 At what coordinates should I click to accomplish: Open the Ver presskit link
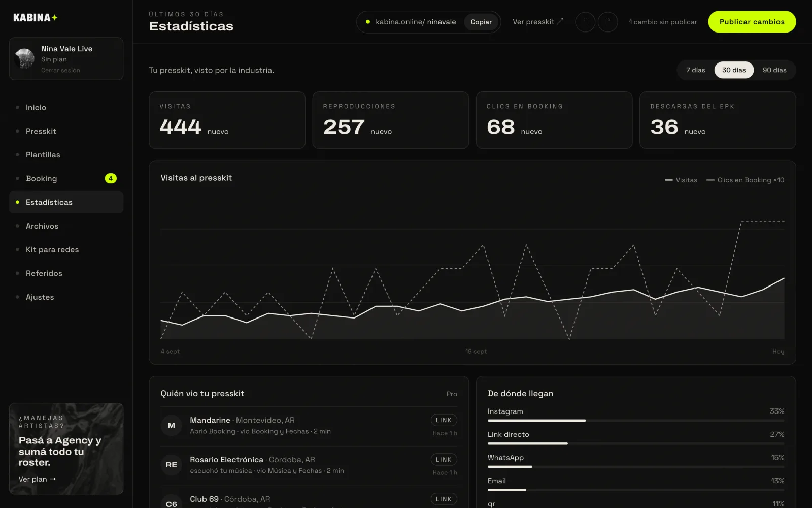point(538,22)
